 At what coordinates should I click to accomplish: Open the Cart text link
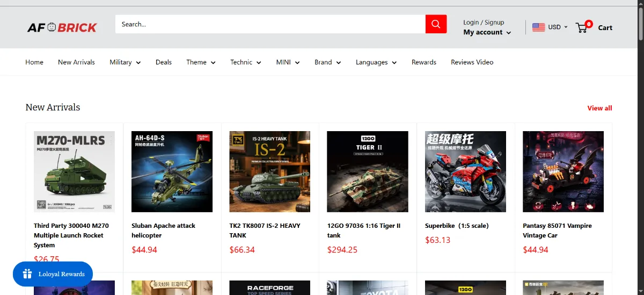coord(605,27)
